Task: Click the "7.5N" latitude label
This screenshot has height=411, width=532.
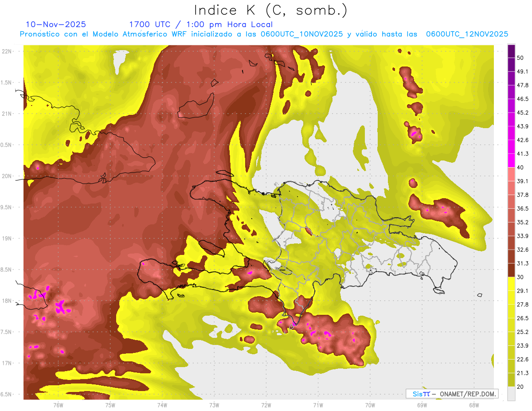Action: click(x=7, y=332)
